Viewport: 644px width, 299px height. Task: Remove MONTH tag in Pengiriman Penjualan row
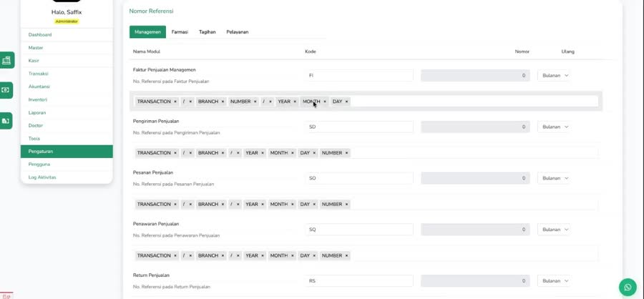point(293,153)
